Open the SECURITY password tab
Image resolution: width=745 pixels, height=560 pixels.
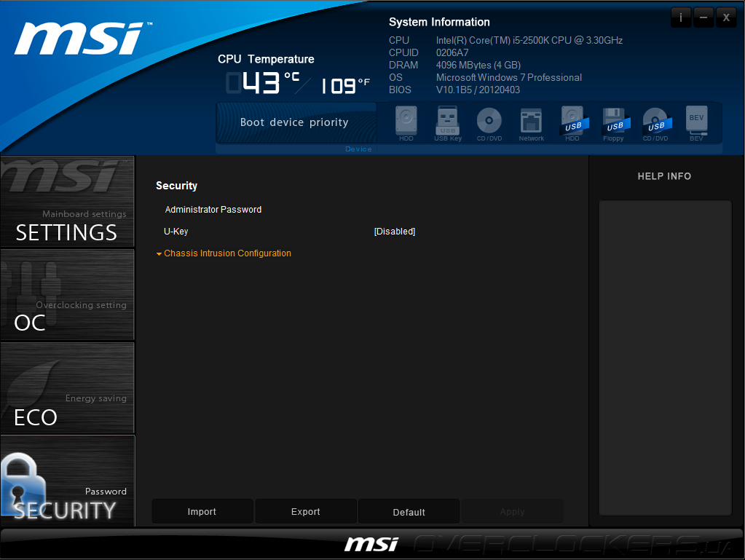tap(68, 481)
